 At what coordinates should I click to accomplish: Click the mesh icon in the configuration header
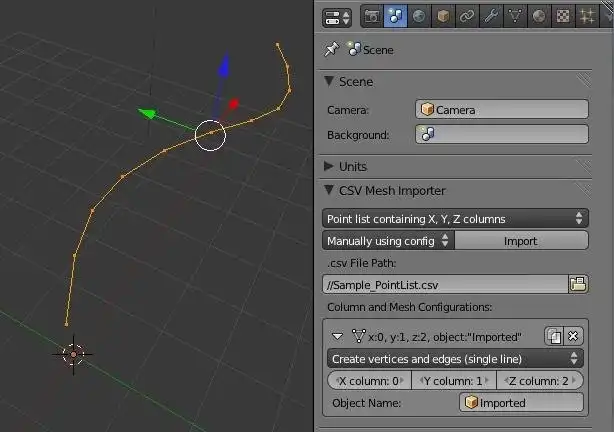(358, 336)
